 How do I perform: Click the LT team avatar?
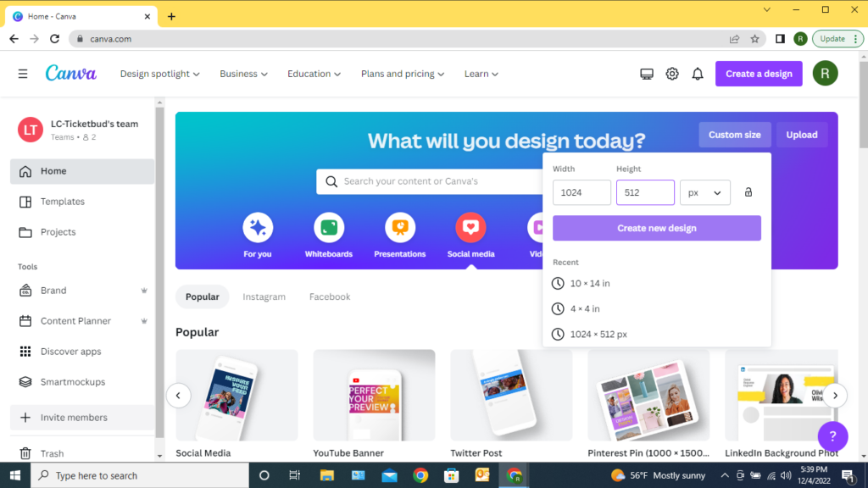(31, 130)
